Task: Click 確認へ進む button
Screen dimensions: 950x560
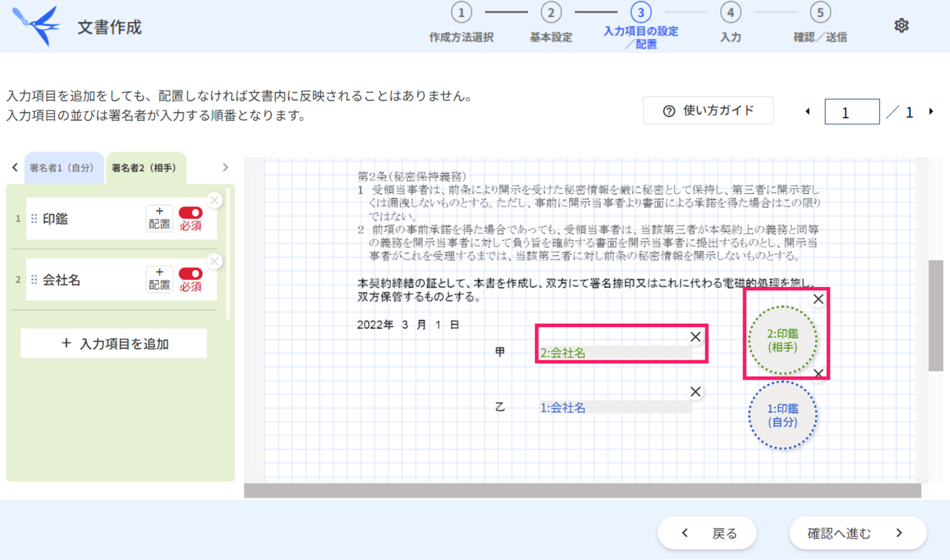Action: [858, 533]
